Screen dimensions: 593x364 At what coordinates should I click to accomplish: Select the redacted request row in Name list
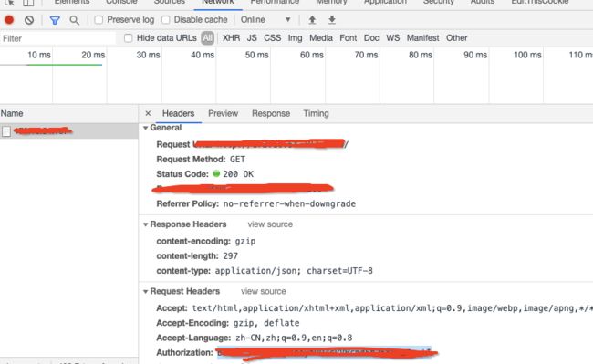(68, 131)
